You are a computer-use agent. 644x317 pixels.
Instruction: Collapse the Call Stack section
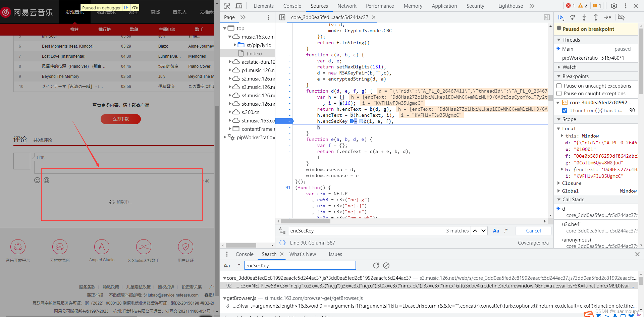[559, 199]
